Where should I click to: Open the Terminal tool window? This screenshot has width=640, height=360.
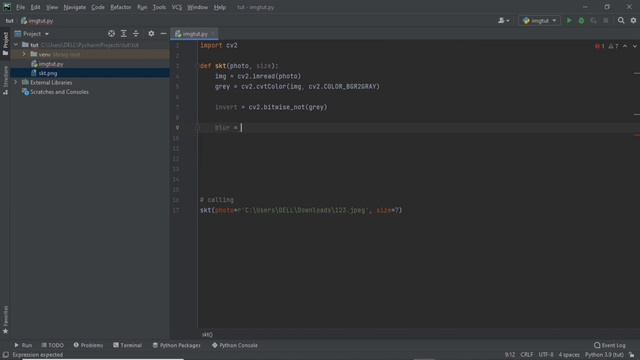tap(127, 345)
